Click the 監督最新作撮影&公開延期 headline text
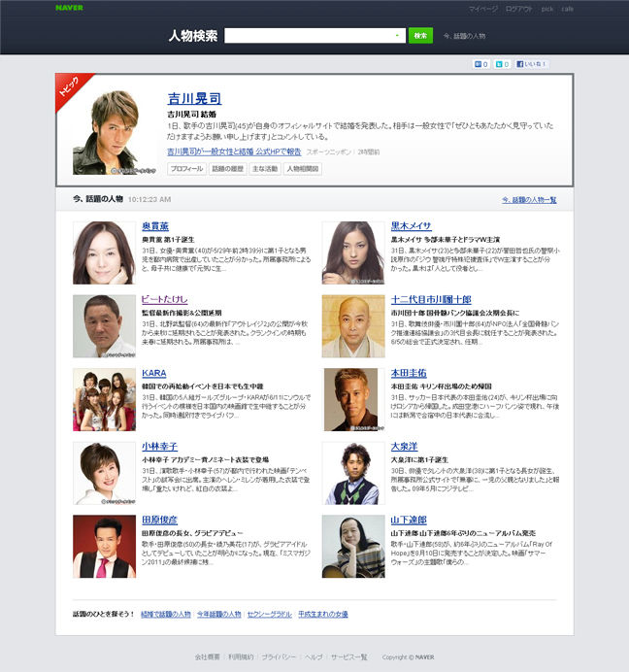Screen dimensions: 629x672 tap(182, 313)
